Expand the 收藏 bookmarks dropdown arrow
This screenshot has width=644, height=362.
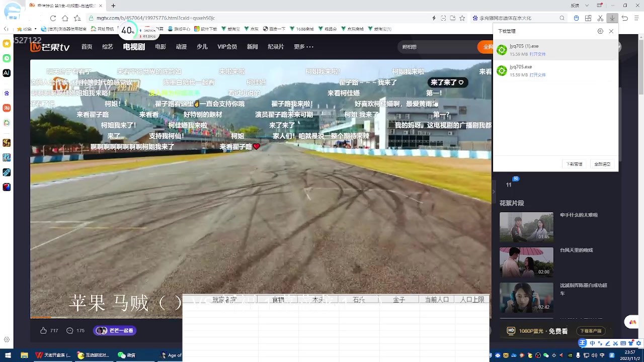coord(35,29)
